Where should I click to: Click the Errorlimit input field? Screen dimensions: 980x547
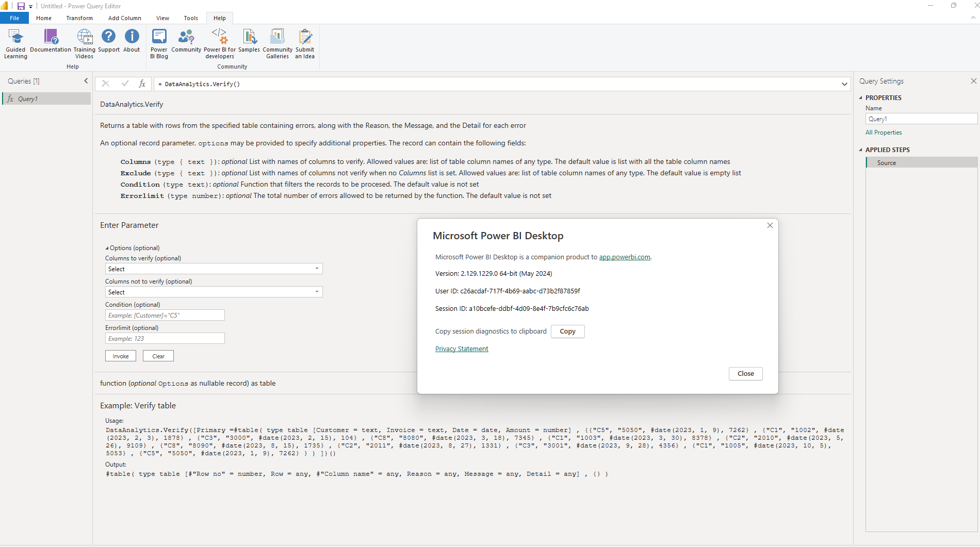tap(165, 338)
